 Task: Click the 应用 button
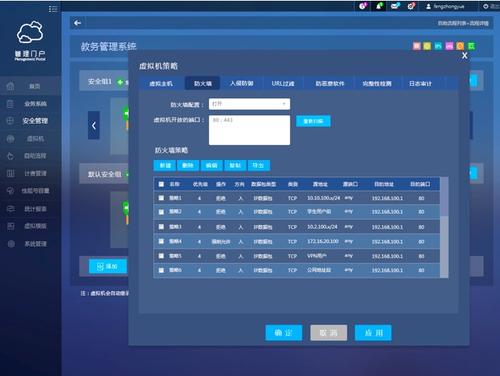[x=373, y=333]
